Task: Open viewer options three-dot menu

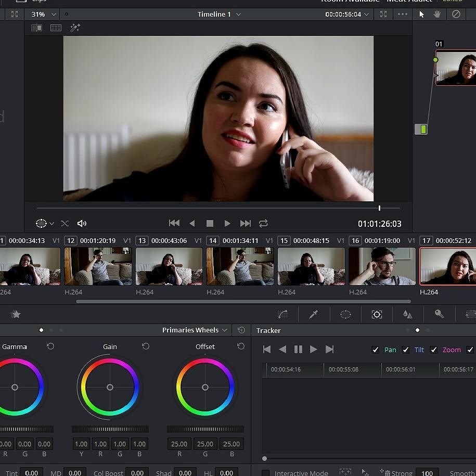Action: click(x=403, y=14)
